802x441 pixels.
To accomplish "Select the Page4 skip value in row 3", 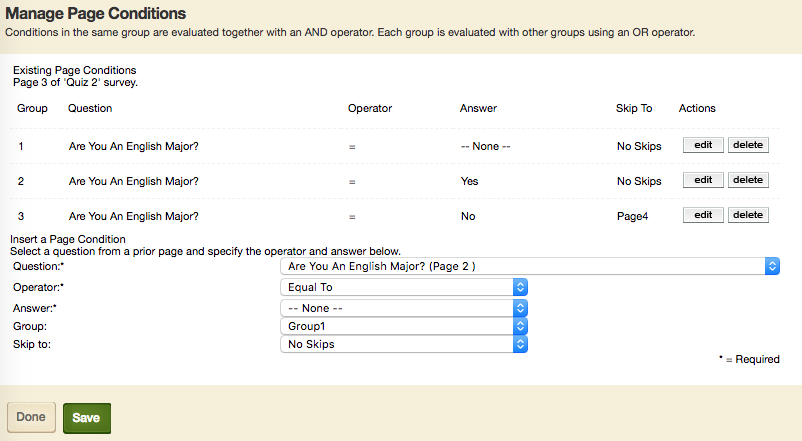I will click(x=632, y=216).
